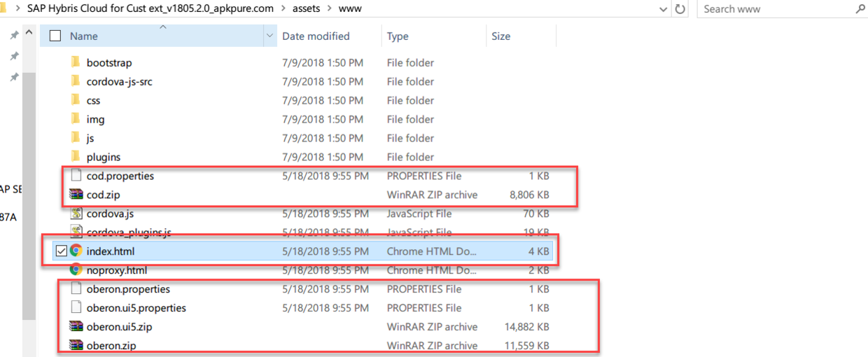
Task: Select the cod.zip WinRAR archive icon
Action: click(x=76, y=195)
